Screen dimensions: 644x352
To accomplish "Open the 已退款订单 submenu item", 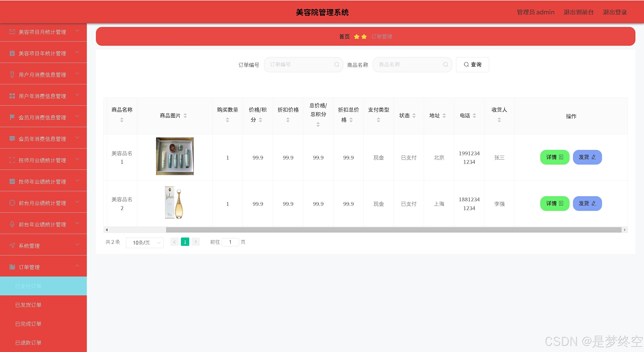I will tap(28, 343).
